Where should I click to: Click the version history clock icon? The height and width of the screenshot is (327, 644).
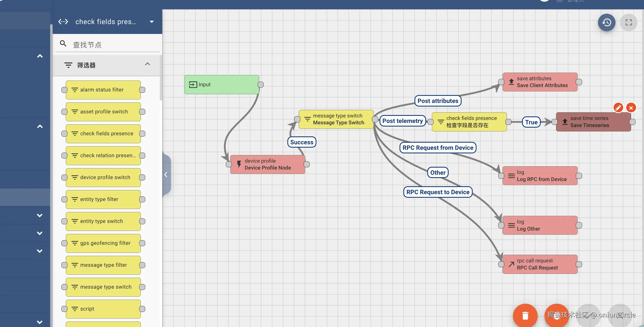[x=606, y=22]
